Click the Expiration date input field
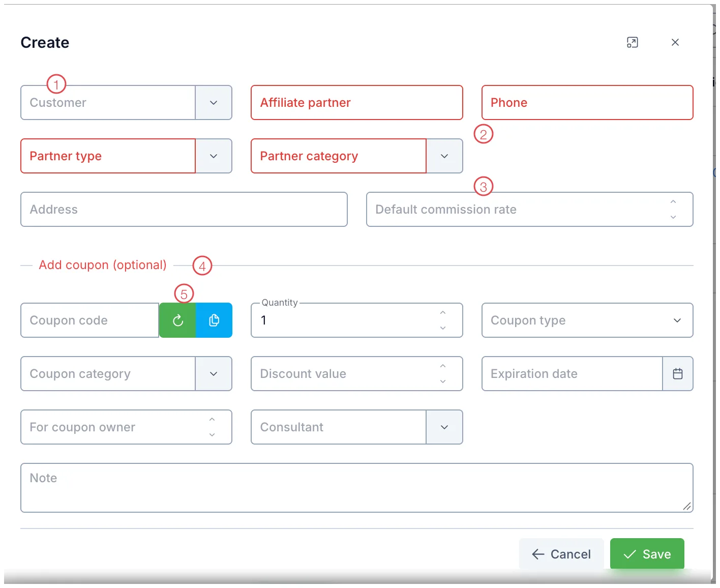Image resolution: width=720 pixels, height=588 pixels. coord(572,374)
